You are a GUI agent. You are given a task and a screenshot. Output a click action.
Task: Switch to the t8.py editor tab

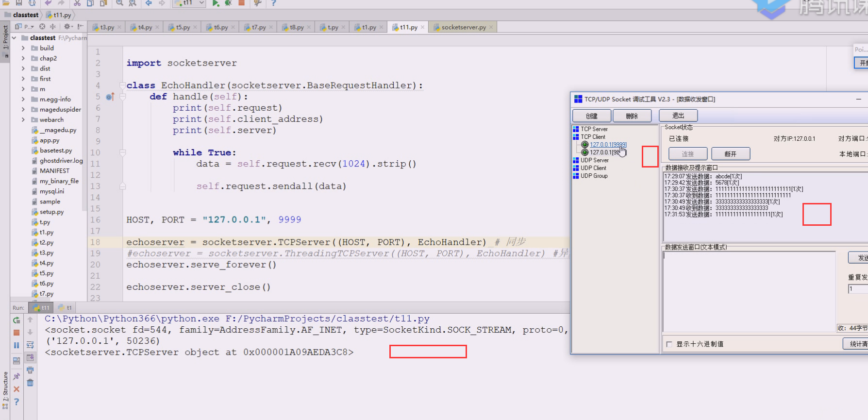tap(296, 27)
